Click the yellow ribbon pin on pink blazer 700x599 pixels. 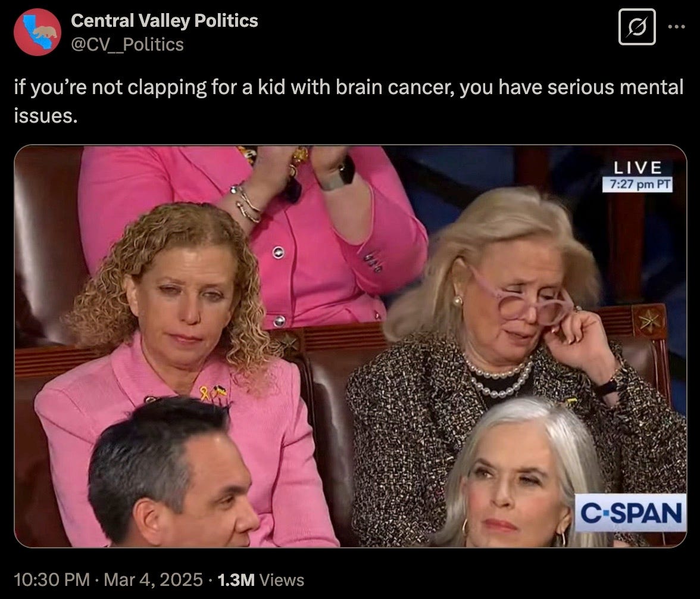[x=205, y=393]
